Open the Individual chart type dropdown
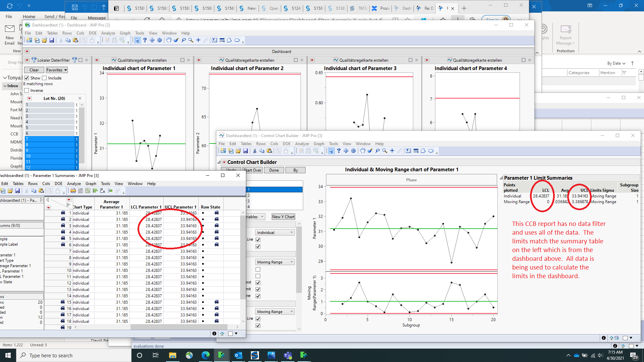644x362 pixels. click(274, 232)
